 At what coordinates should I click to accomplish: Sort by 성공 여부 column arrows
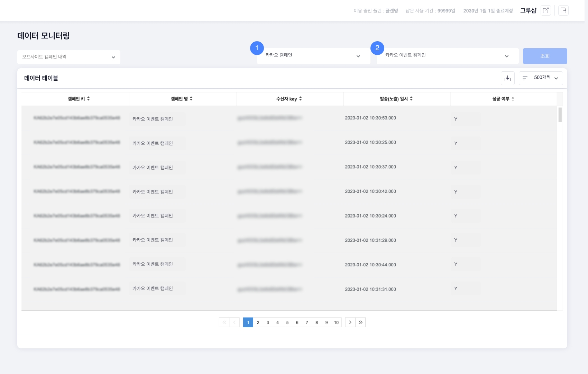[x=513, y=99]
